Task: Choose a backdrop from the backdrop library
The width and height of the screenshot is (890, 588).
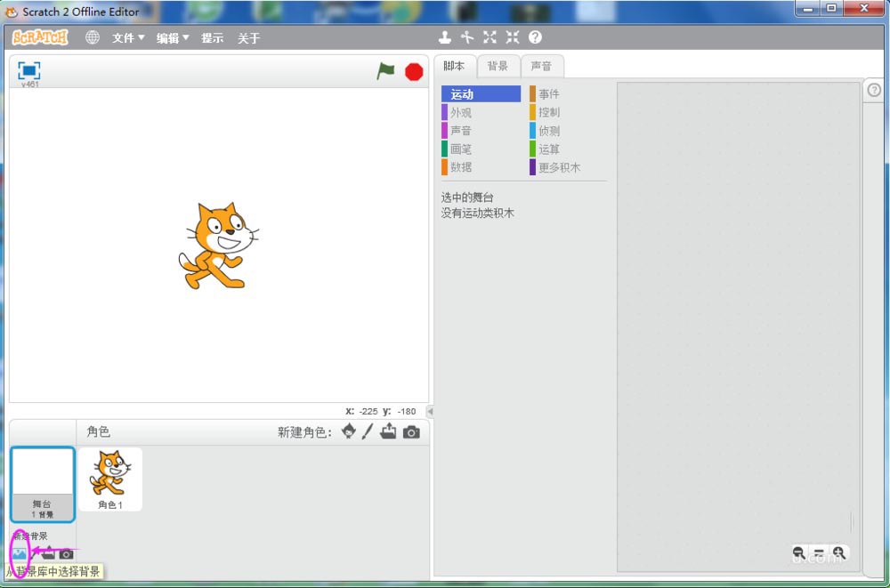Action: pyautogui.click(x=20, y=553)
